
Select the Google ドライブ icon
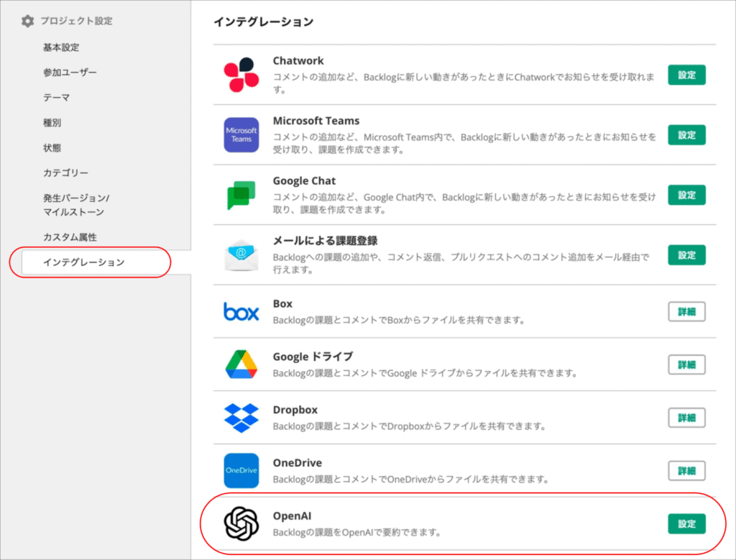click(240, 364)
